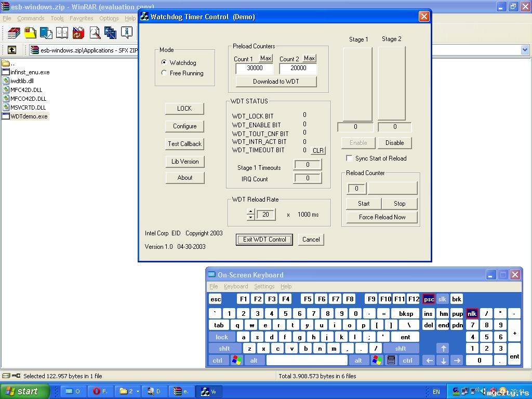
Task: Go up one level with arrow icon
Action: [11, 50]
